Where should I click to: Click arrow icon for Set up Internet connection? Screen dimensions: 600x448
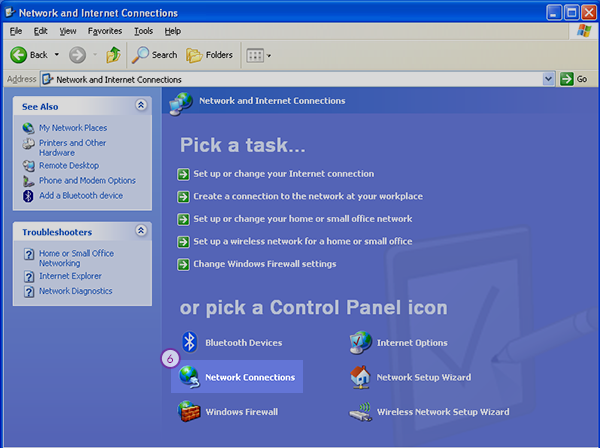(184, 174)
